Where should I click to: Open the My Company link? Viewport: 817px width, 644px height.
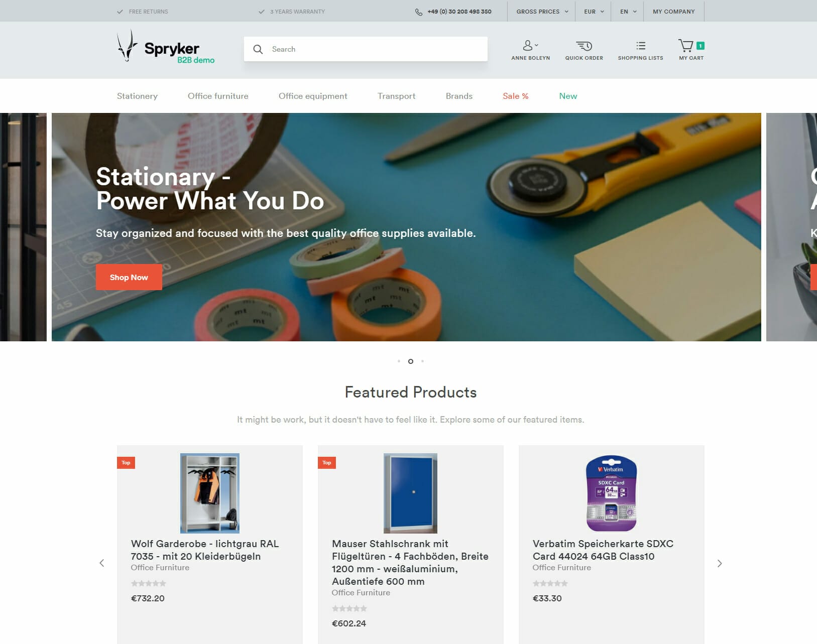pos(674,12)
